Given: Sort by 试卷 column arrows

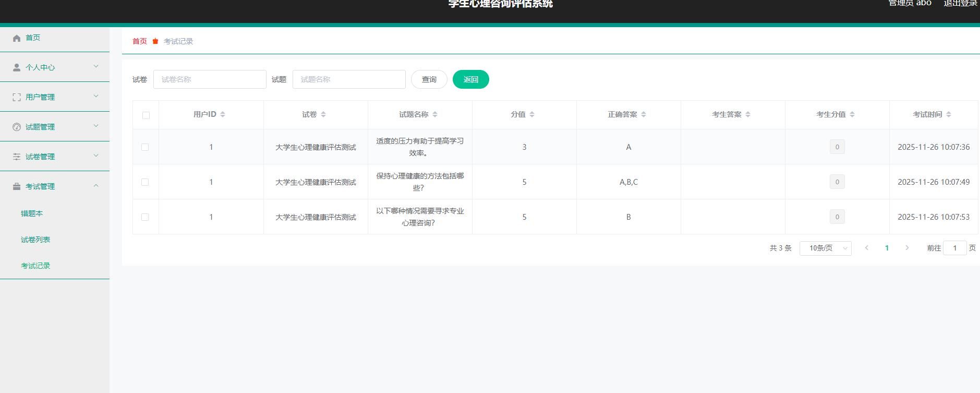Looking at the screenshot, I should point(323,114).
